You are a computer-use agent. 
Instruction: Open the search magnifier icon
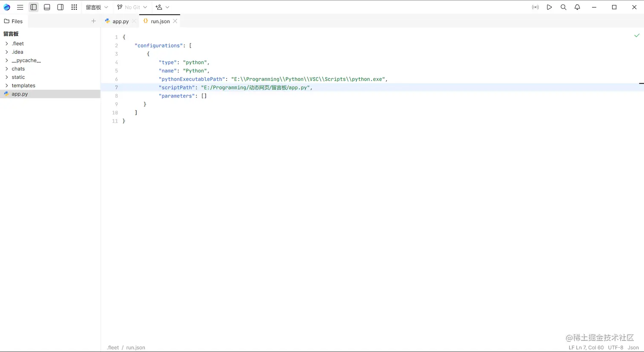tap(563, 7)
